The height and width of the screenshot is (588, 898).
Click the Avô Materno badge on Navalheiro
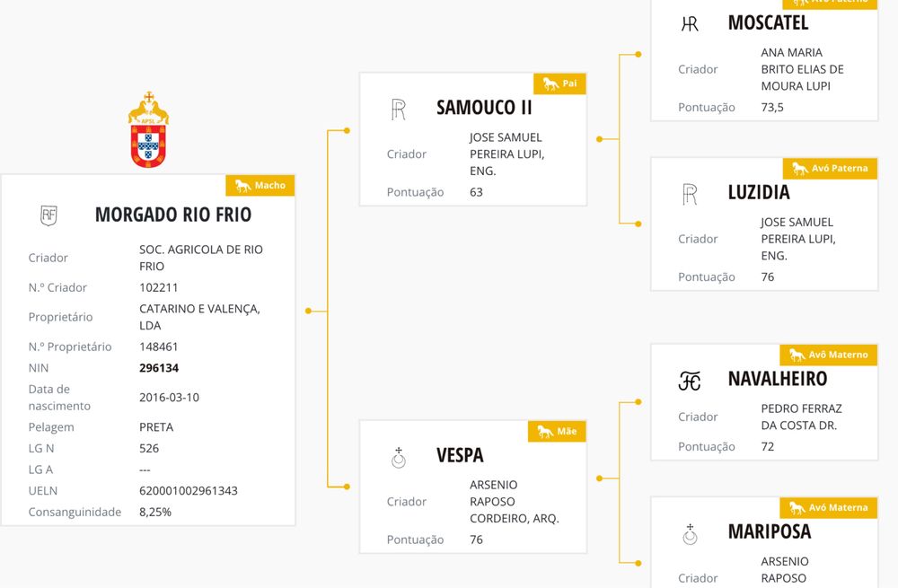(x=828, y=355)
